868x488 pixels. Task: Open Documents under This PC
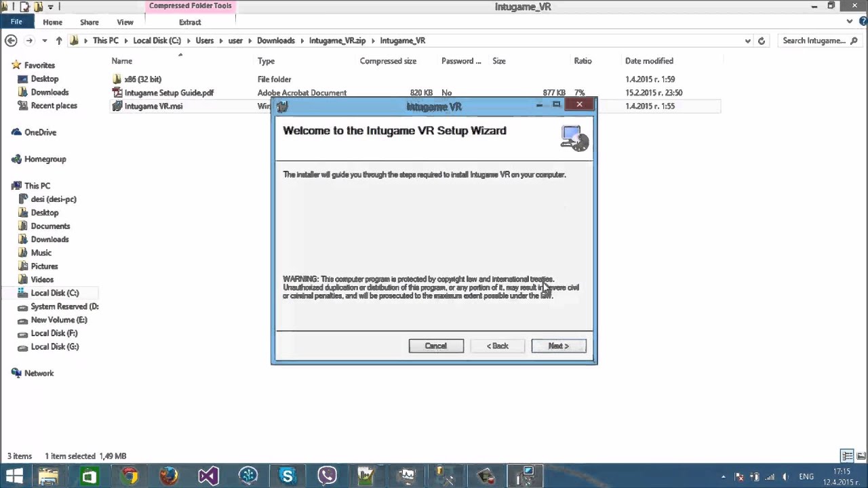(50, 226)
